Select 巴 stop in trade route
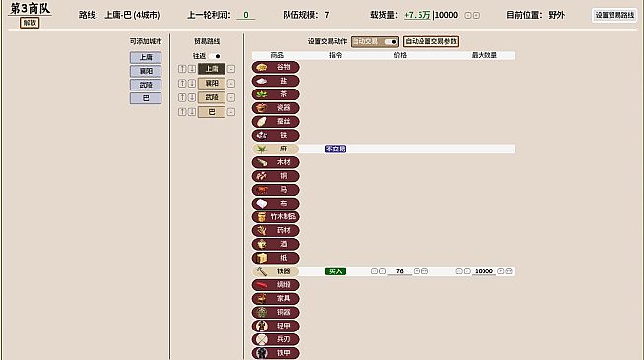This screenshot has width=644, height=360. point(212,112)
